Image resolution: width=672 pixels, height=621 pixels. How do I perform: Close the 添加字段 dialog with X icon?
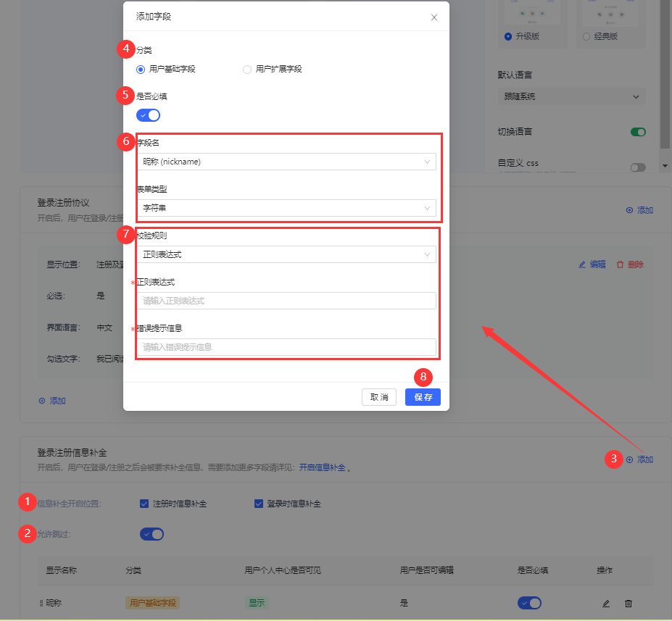[x=434, y=17]
